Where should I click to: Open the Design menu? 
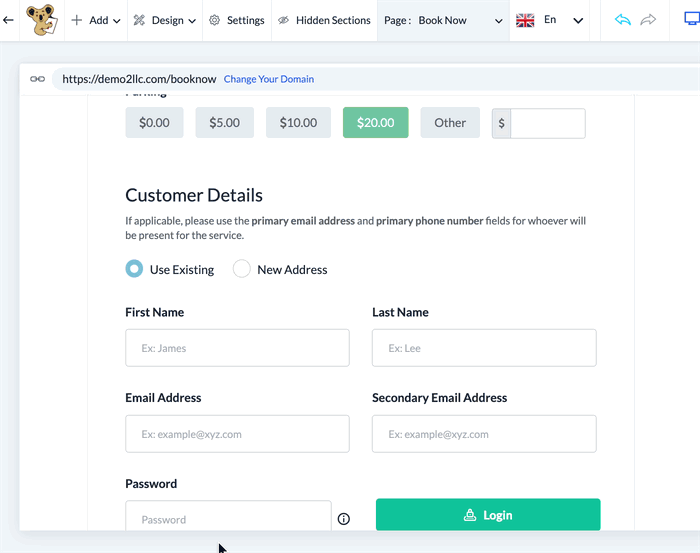165,21
